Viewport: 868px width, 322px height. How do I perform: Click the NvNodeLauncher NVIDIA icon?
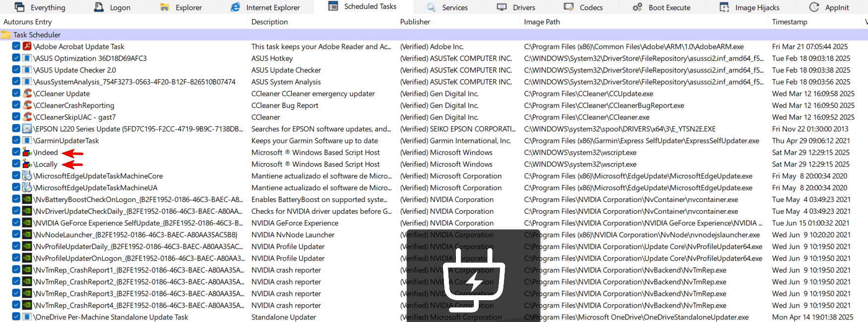pos(27,234)
